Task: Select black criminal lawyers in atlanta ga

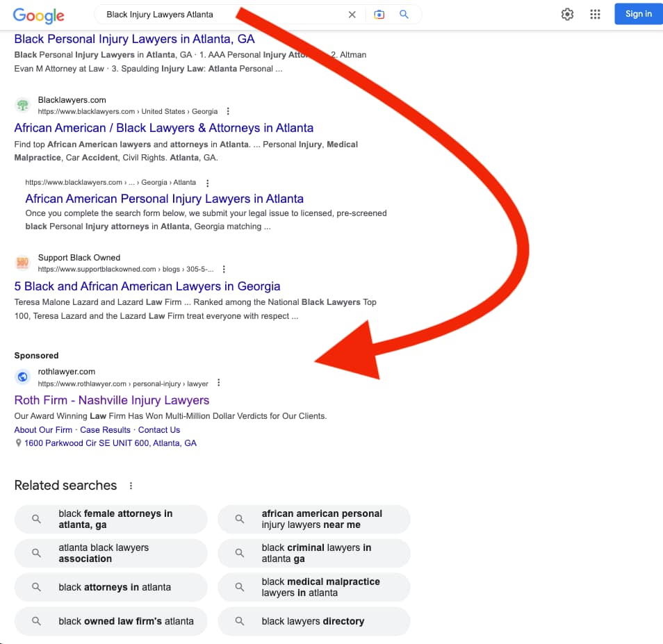Action: coord(313,553)
